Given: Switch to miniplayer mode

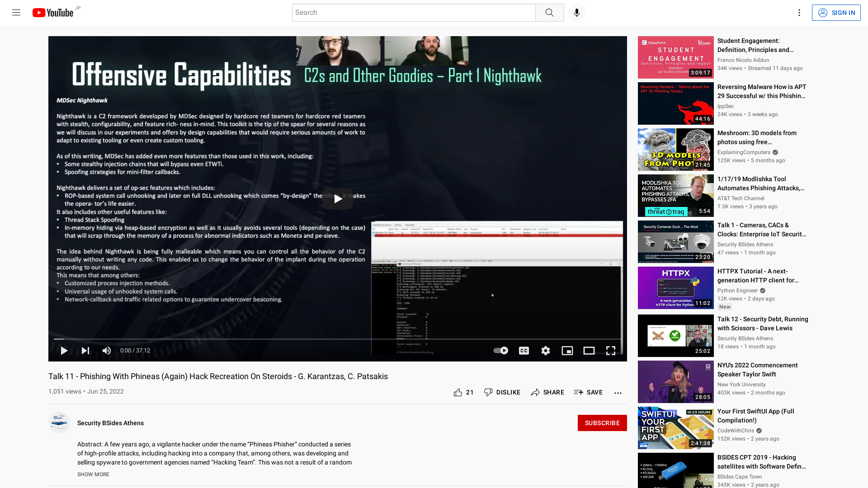Looking at the screenshot, I should tap(567, 350).
